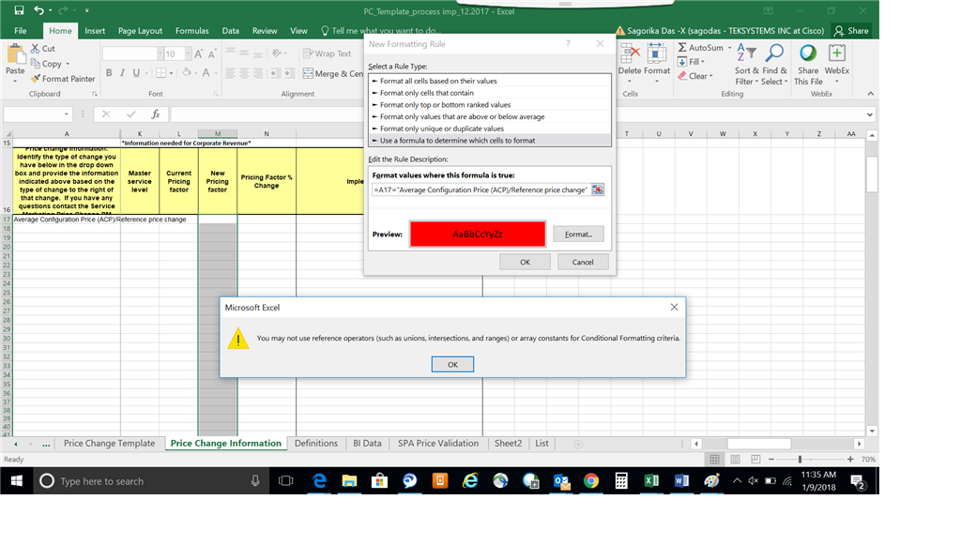
Task: Open the SPA Price Validation sheet
Action: [x=438, y=444]
